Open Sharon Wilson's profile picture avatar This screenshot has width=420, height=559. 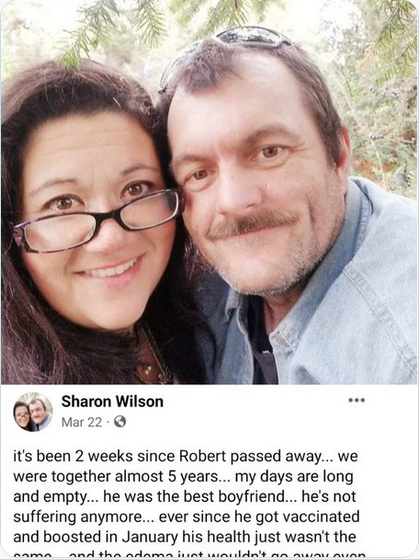[x=33, y=412]
